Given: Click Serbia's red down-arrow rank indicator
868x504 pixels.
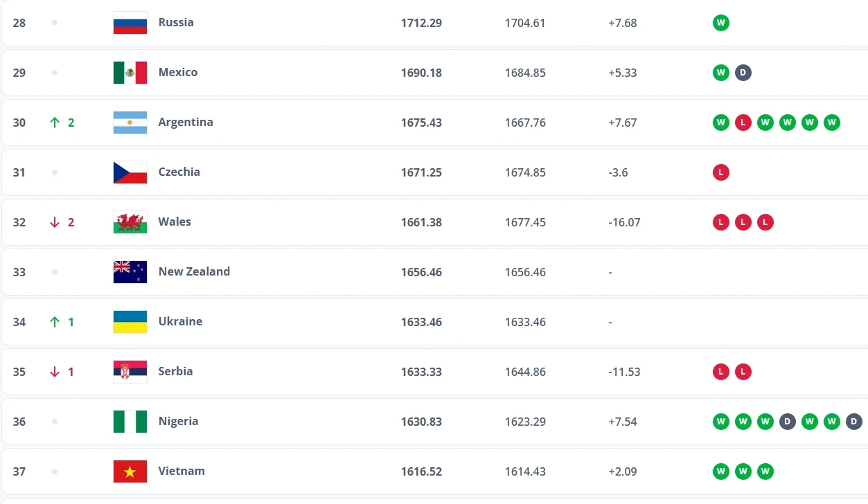Looking at the screenshot, I should (x=55, y=372).
